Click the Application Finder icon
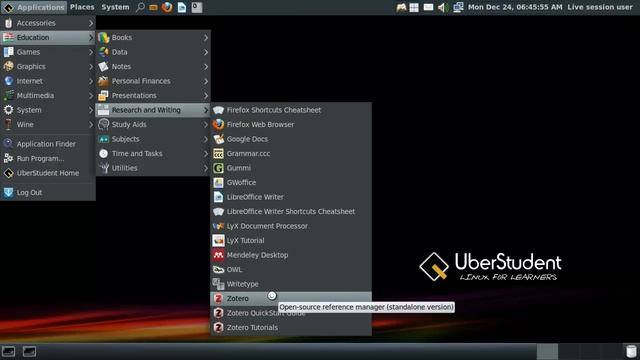Screen dimensions: 640x360 click(9, 144)
